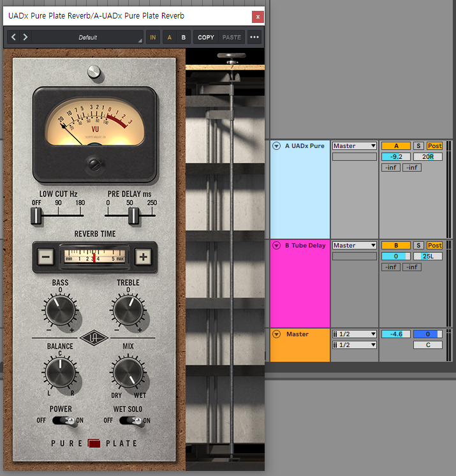The height and width of the screenshot is (476, 456).
Task: Click the second -inf send on track A
Action: pos(412,168)
